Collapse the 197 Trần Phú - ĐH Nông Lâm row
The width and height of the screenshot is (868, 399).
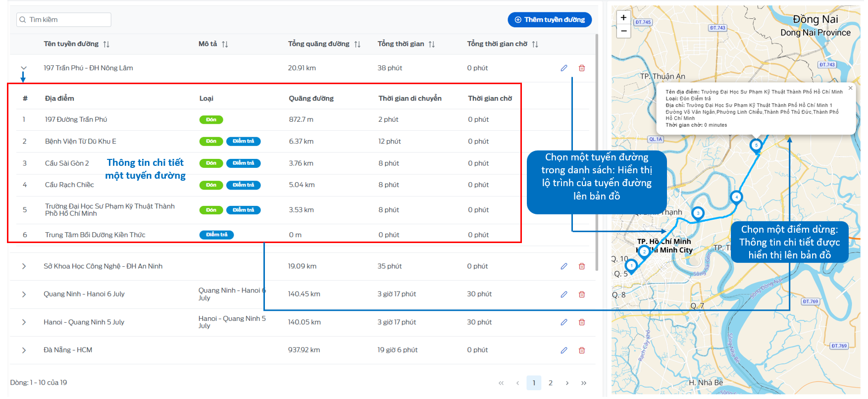click(x=23, y=68)
